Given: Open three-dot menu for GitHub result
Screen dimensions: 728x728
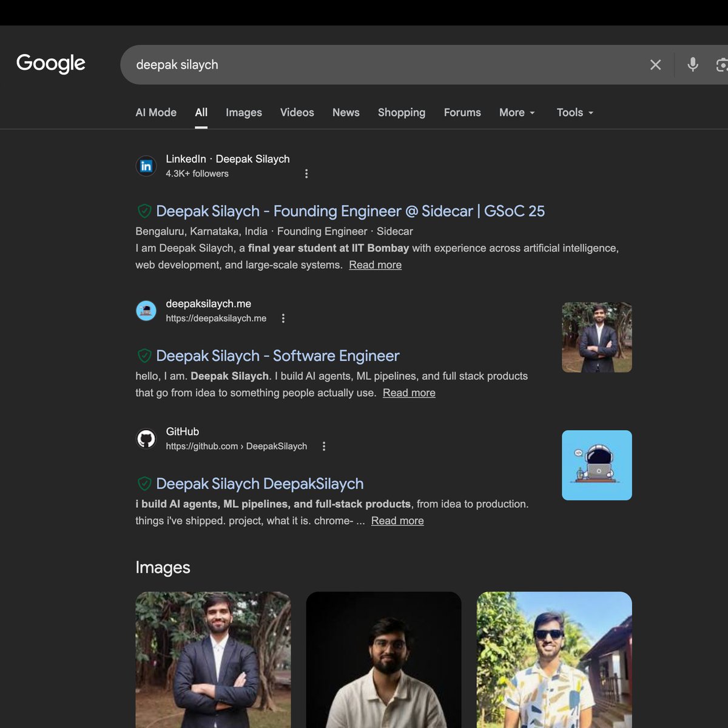Looking at the screenshot, I should pyautogui.click(x=324, y=446).
